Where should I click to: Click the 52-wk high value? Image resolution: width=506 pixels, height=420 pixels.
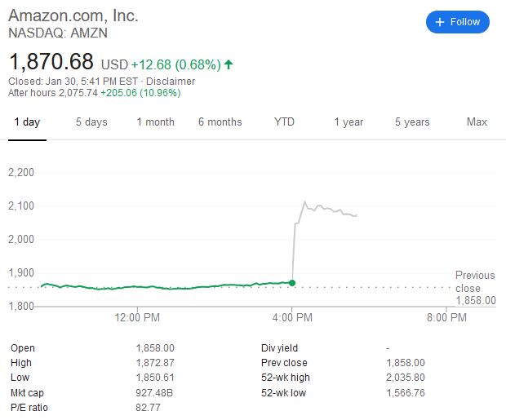(x=405, y=378)
